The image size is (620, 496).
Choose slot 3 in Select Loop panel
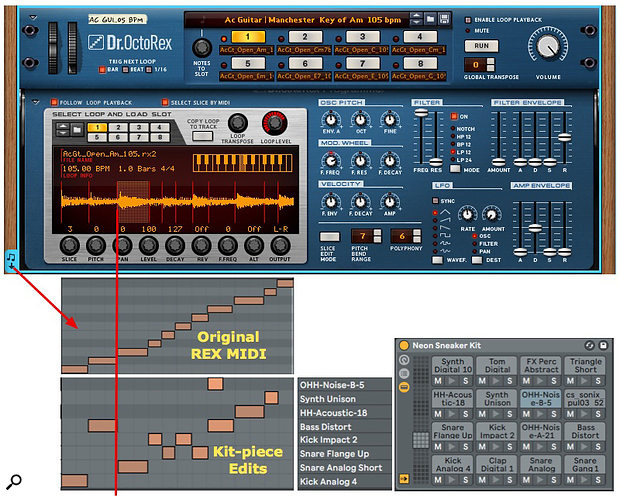tap(139, 127)
